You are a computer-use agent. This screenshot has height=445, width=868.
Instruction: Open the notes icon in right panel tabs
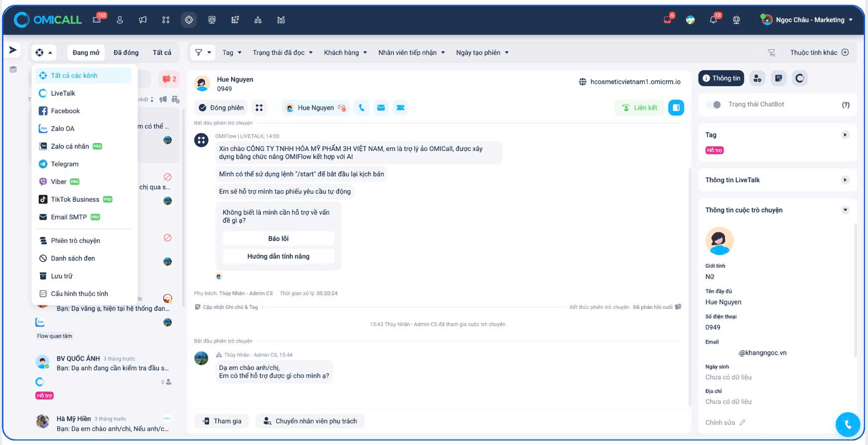pos(778,78)
